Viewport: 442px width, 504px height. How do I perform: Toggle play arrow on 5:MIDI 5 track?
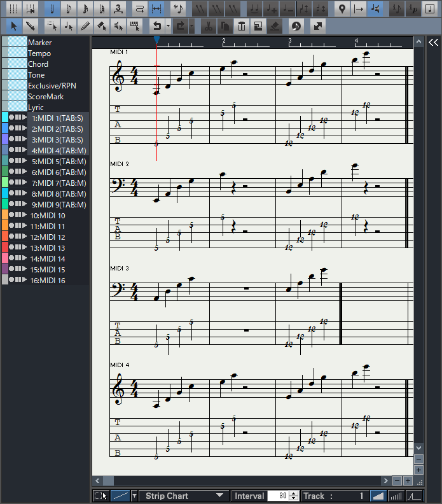(x=24, y=161)
